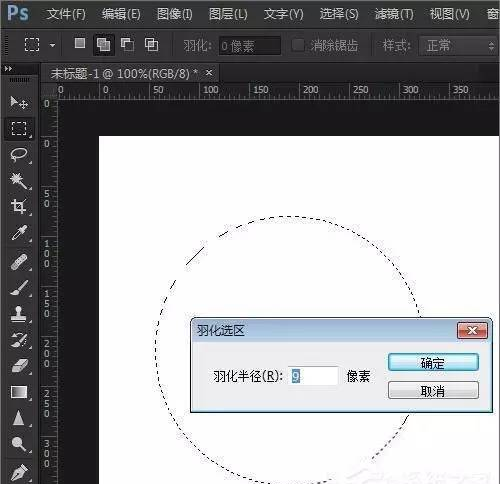Choose the New Selection mode button
The height and width of the screenshot is (484, 500).
coord(80,43)
